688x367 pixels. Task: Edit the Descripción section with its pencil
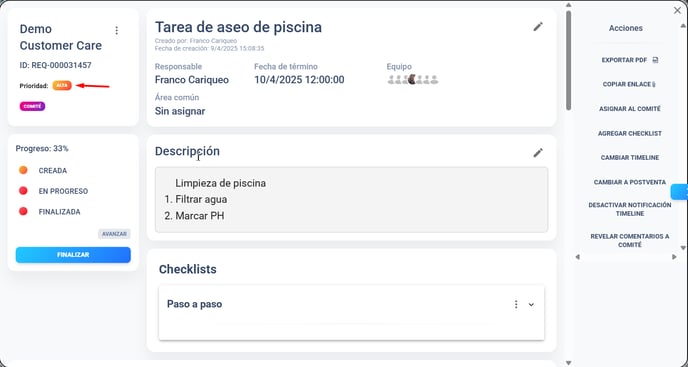point(538,153)
